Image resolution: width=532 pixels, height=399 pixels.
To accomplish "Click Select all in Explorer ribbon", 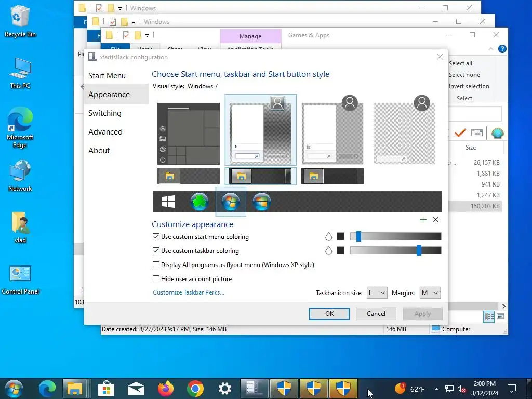I will pyautogui.click(x=460, y=63).
